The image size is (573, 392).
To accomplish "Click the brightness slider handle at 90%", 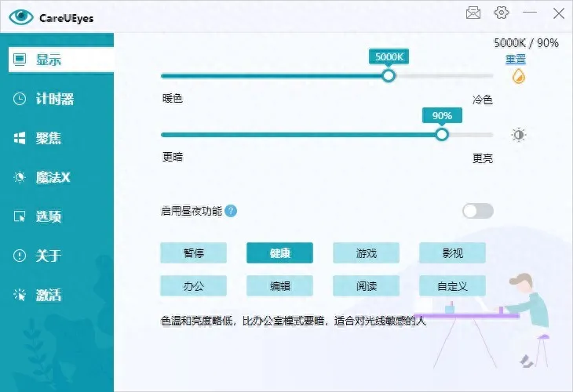I will pyautogui.click(x=442, y=135).
